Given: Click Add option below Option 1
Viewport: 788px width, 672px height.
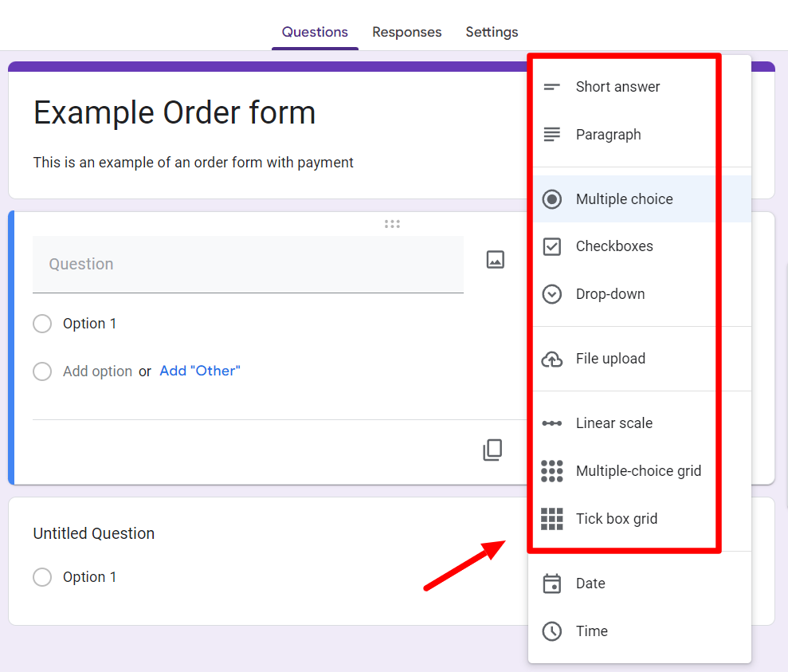Looking at the screenshot, I should point(97,371).
